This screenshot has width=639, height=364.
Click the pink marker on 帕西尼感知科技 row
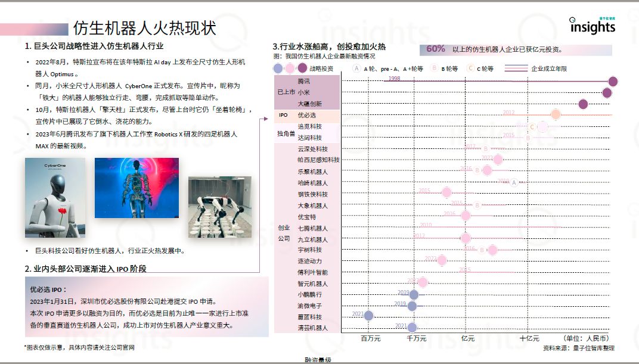498,160
